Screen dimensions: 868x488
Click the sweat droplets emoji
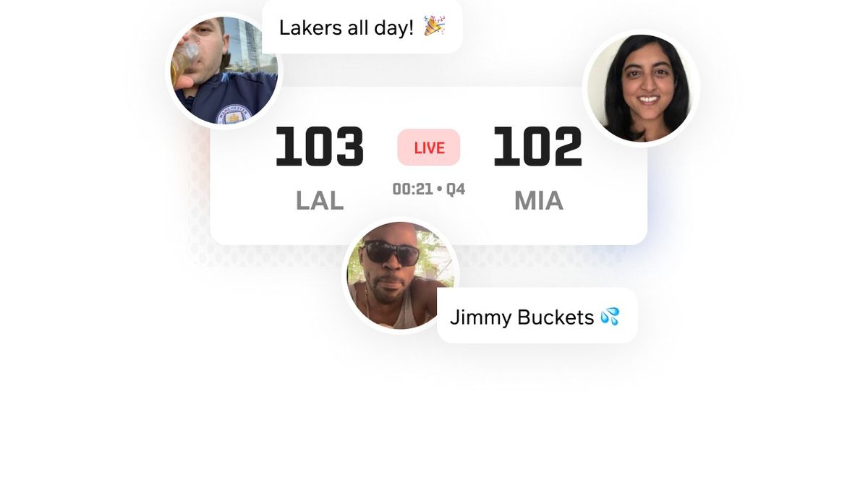(610, 316)
